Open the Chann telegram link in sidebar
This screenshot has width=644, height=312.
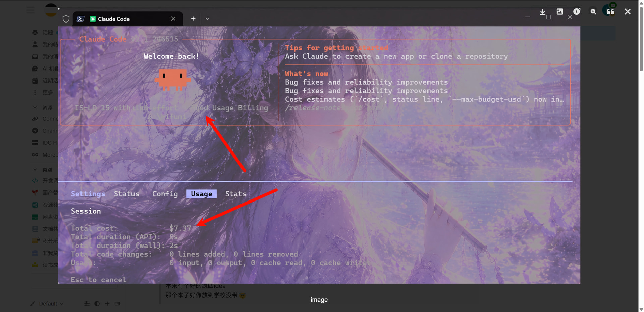[x=44, y=131]
